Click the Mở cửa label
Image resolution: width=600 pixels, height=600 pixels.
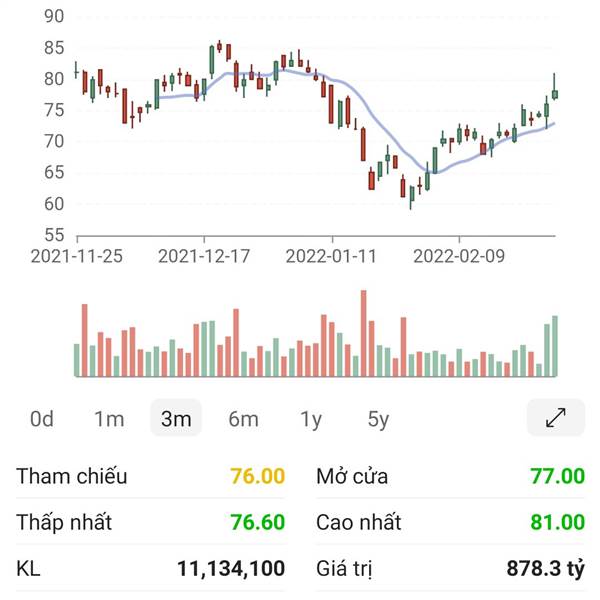point(352,476)
